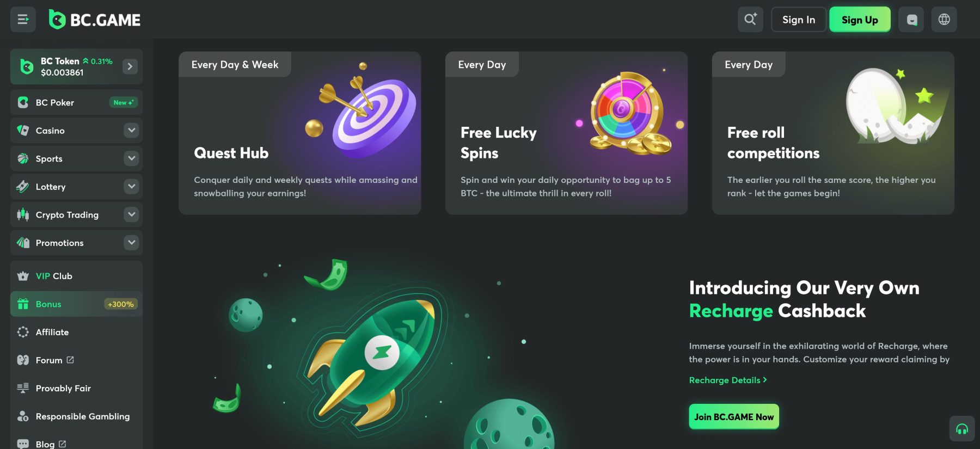Open the Affiliate menu item
Viewport: 980px width, 449px height.
pyautogui.click(x=76, y=332)
